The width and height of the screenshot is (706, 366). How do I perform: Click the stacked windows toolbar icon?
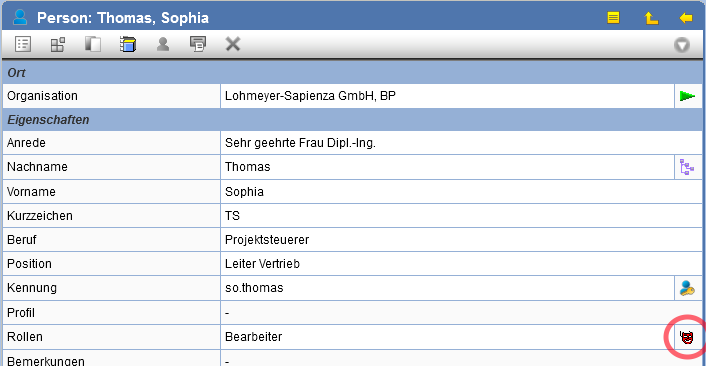pyautogui.click(x=198, y=44)
